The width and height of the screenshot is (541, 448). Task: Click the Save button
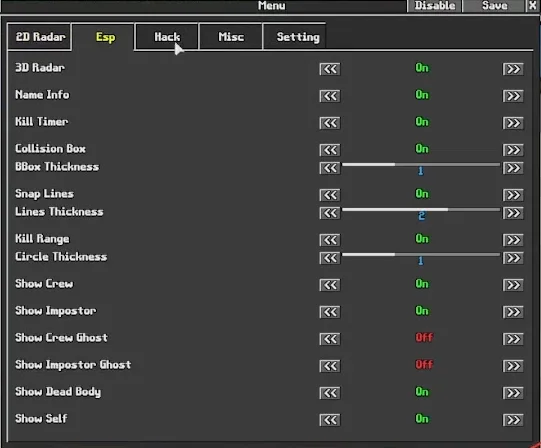coord(494,6)
